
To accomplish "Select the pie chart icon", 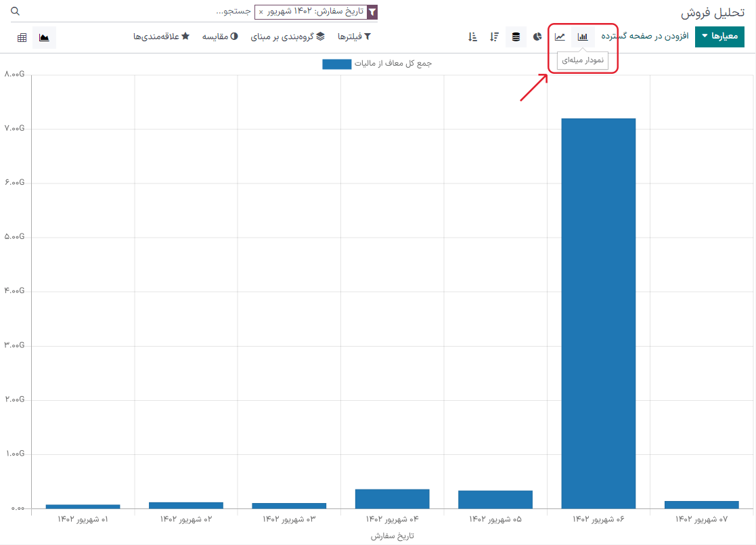I will (x=538, y=37).
